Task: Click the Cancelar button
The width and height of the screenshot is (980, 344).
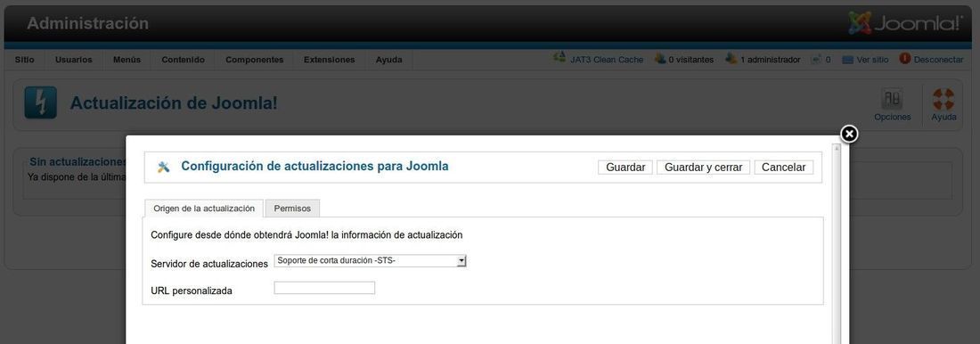Action: (x=784, y=167)
